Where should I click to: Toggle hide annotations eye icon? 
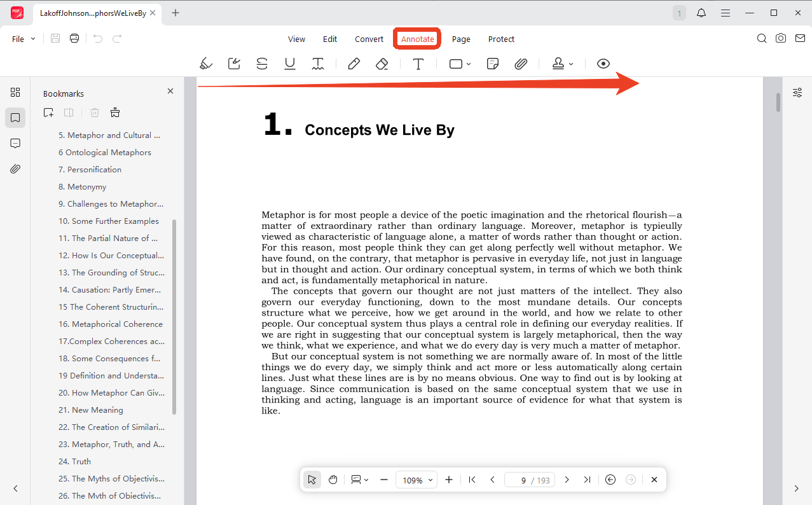point(603,64)
